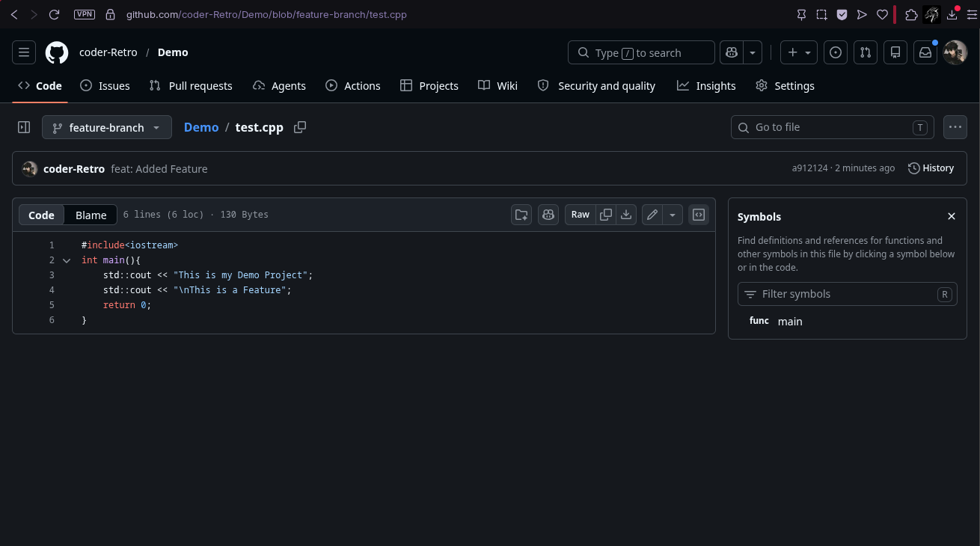Switch to Blame view

[x=91, y=215]
